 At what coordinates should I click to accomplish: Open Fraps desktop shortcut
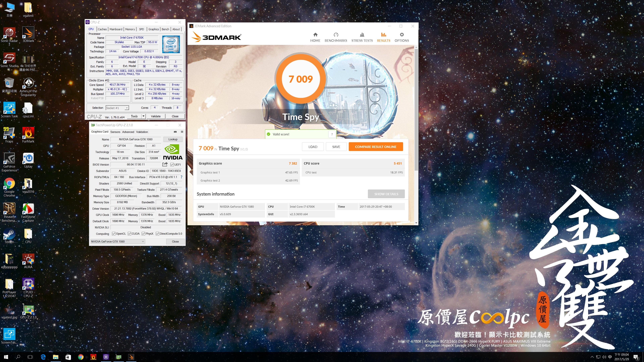tap(9, 135)
